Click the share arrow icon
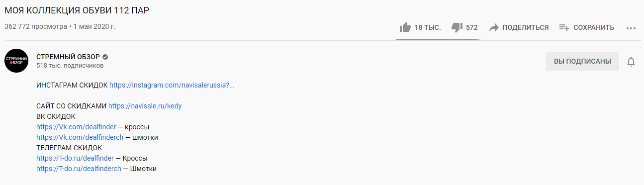The width and height of the screenshot is (644, 185). pyautogui.click(x=493, y=28)
